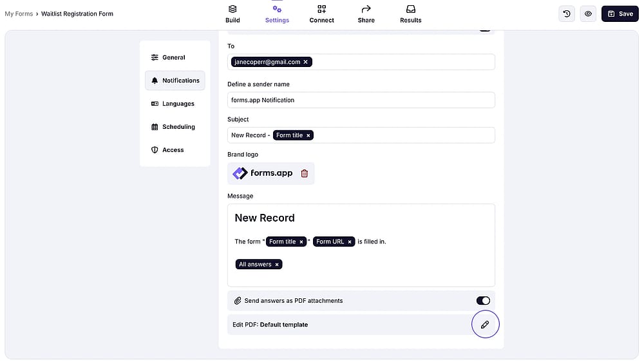
Task: Open version history clock icon
Action: tap(567, 14)
